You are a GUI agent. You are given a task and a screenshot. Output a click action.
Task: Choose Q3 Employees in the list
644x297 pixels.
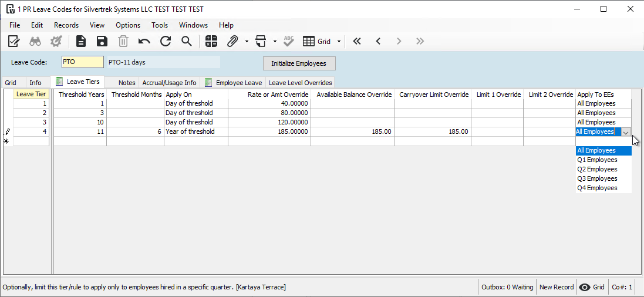(603, 178)
